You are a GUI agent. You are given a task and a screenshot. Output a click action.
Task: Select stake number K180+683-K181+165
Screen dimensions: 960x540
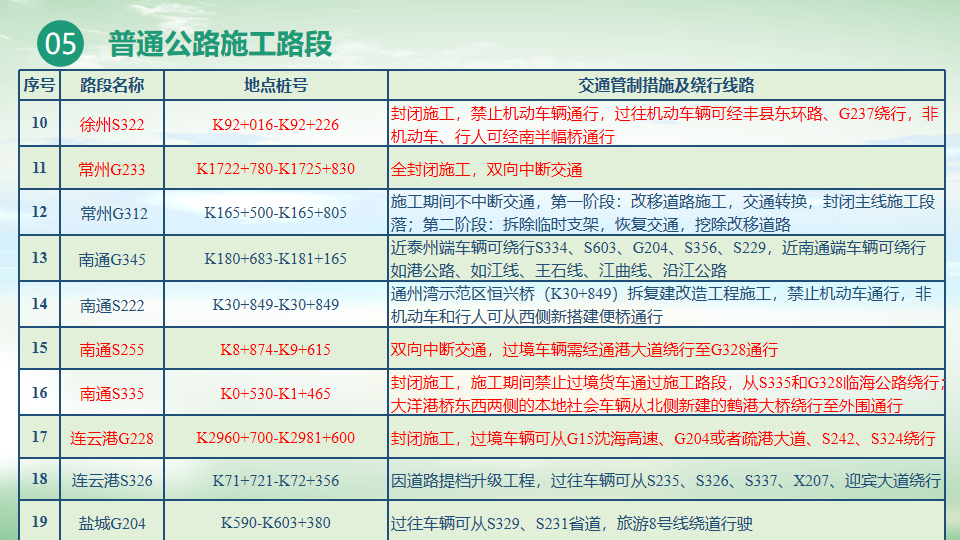pyautogui.click(x=276, y=259)
